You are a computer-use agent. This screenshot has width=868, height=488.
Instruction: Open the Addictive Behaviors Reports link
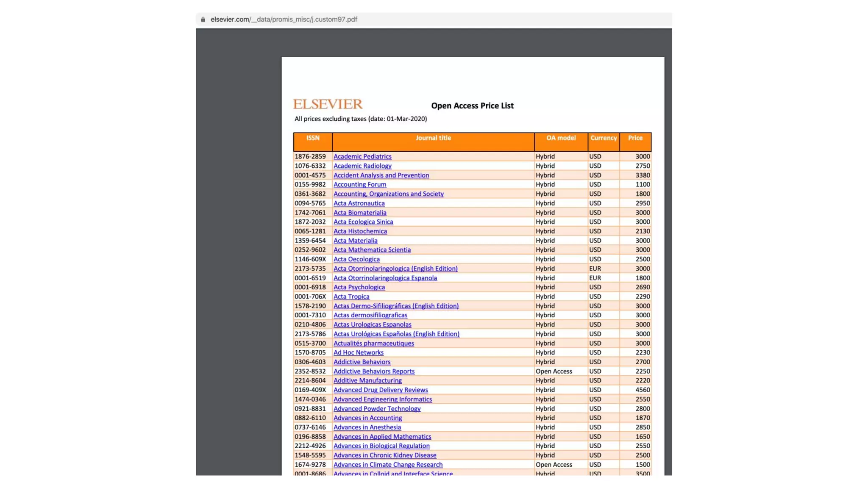tap(374, 371)
